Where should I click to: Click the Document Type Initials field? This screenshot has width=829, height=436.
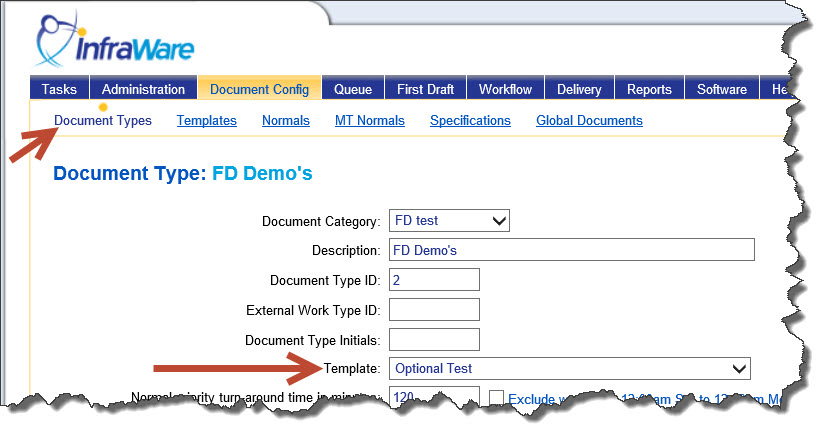coord(434,339)
